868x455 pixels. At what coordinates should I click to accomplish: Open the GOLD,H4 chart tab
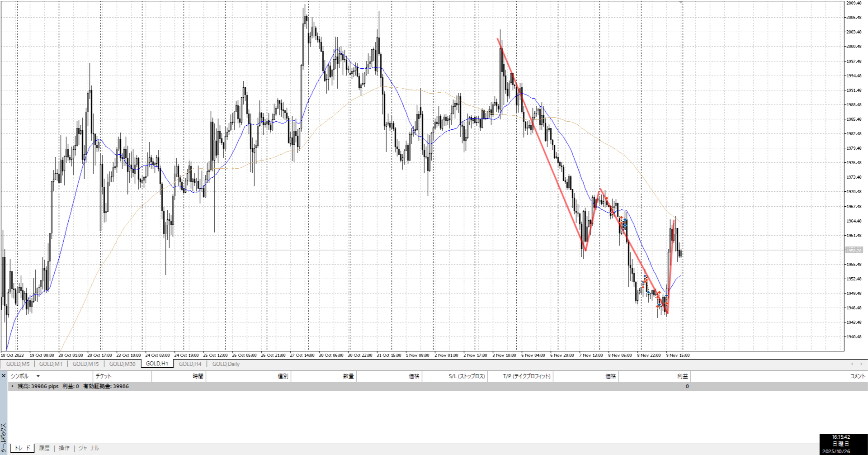coord(190,364)
